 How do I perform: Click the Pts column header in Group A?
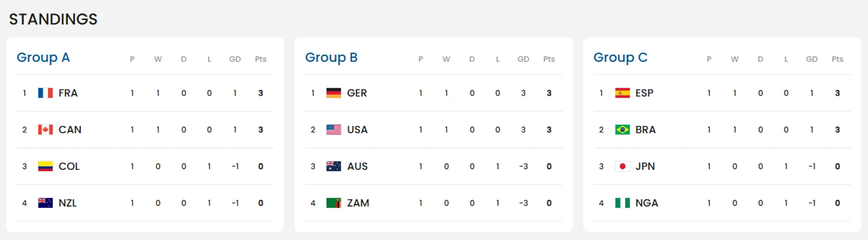click(x=260, y=59)
